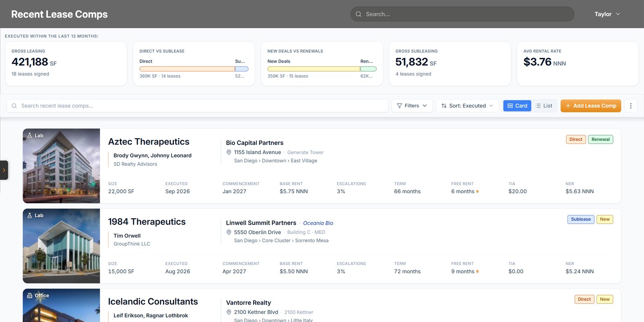
Task: Click the magnifier icon in the top search bar
Action: [x=358, y=14]
